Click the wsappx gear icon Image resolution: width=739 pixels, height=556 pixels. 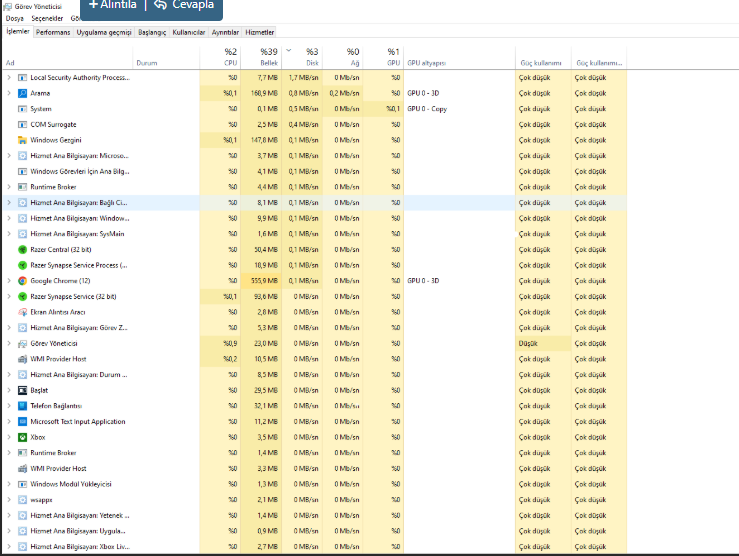[x=22, y=500]
